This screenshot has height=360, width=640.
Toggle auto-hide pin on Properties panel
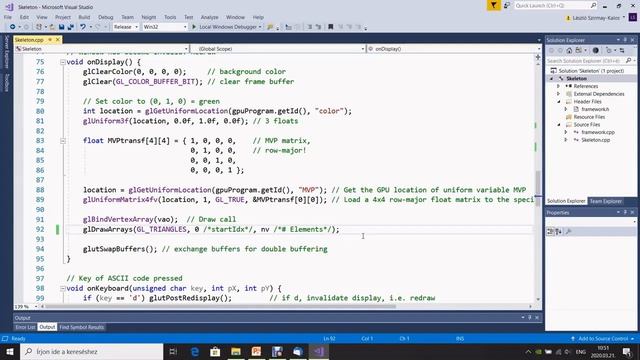click(x=625, y=212)
